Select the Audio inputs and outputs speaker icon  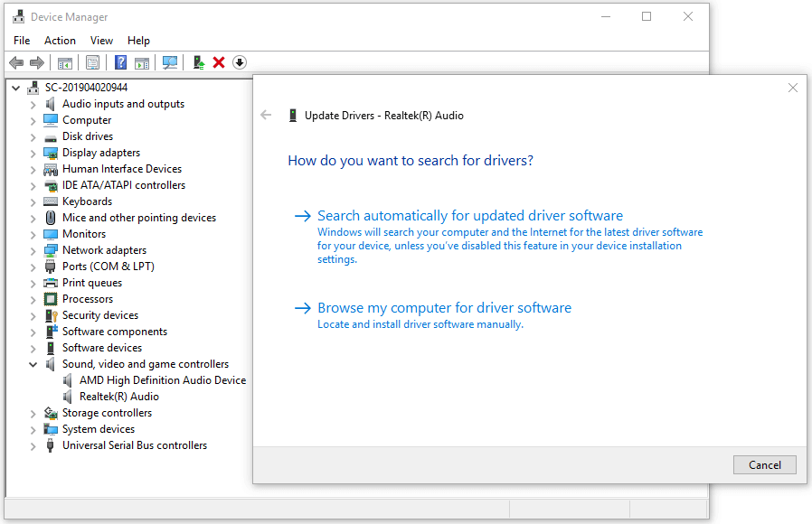[51, 104]
